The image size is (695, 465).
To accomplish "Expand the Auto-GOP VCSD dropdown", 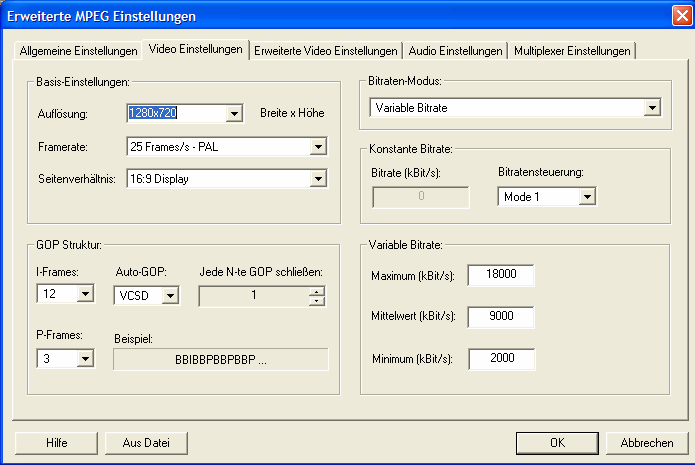I will tap(170, 295).
